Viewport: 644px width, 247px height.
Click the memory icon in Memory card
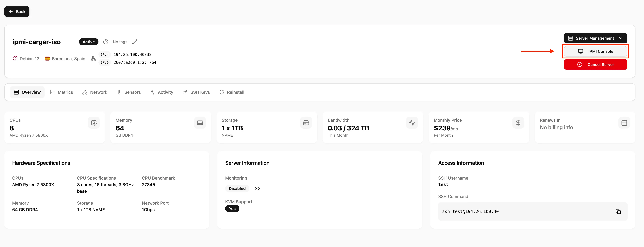tap(200, 123)
